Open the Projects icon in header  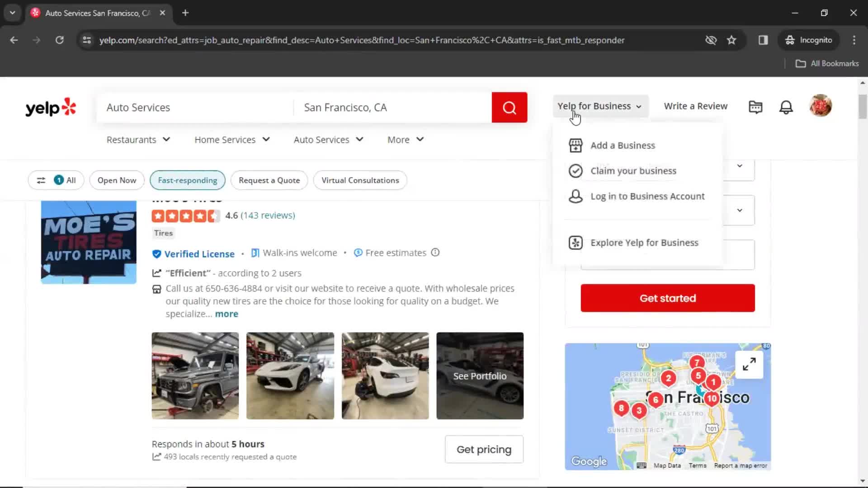tap(755, 107)
